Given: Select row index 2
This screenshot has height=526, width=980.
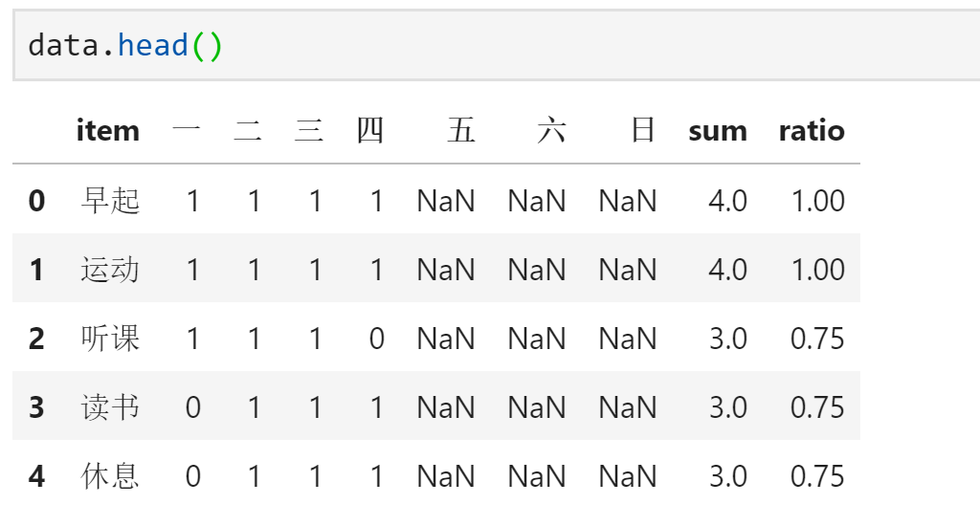Looking at the screenshot, I should pos(37,339).
